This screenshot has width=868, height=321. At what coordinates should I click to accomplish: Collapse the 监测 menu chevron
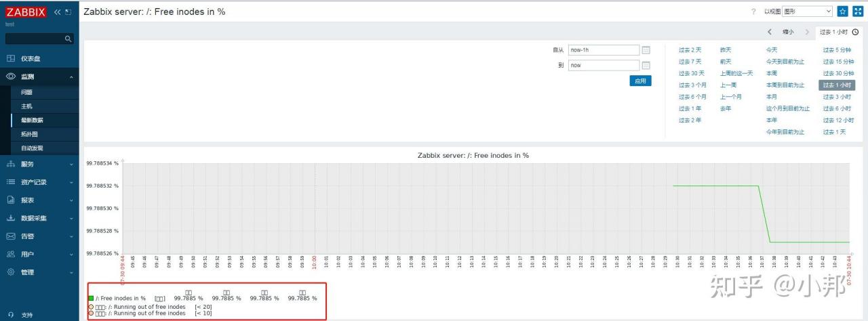click(x=71, y=77)
